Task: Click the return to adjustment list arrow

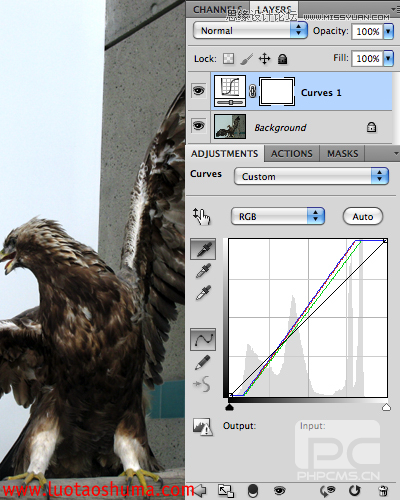Action: tap(200, 490)
